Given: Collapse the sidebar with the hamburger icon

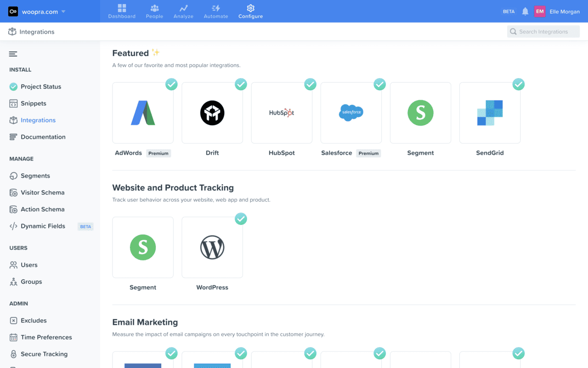Looking at the screenshot, I should [x=13, y=54].
